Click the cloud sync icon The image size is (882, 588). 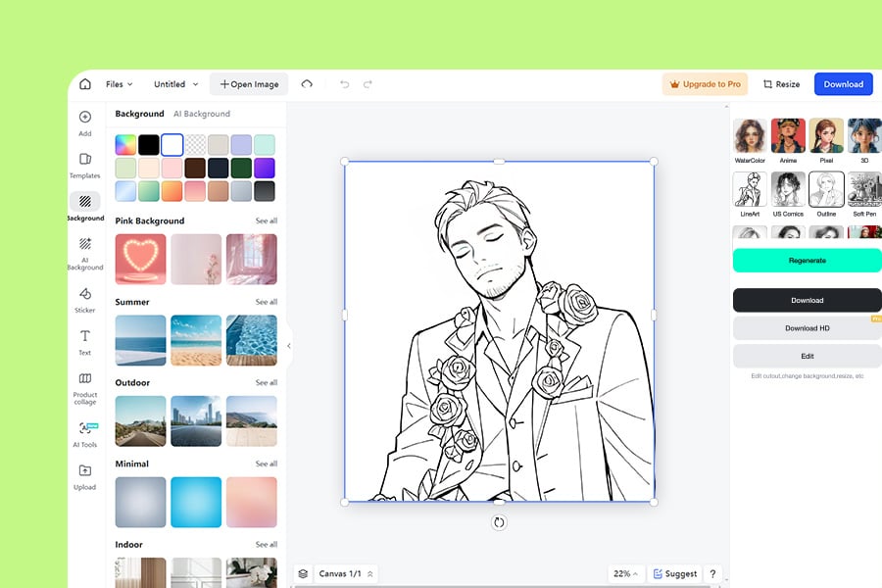click(307, 84)
